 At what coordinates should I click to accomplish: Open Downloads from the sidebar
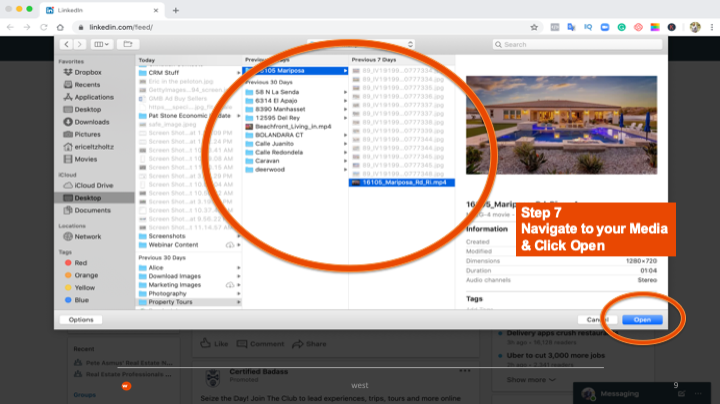pyautogui.click(x=91, y=122)
